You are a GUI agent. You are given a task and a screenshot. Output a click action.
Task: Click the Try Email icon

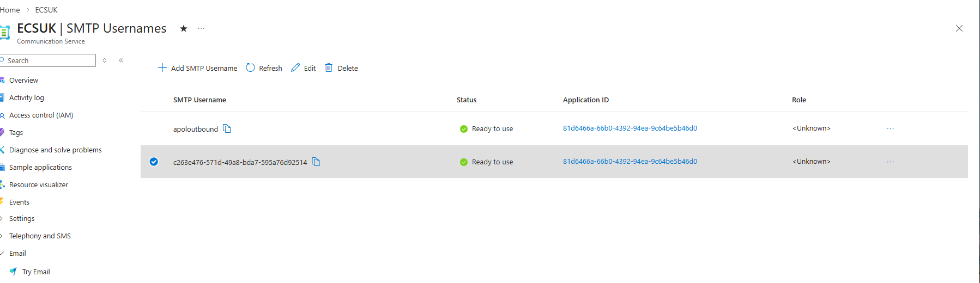[x=13, y=272]
